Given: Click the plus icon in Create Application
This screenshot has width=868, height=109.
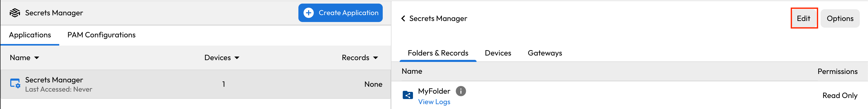Looking at the screenshot, I should [x=308, y=13].
